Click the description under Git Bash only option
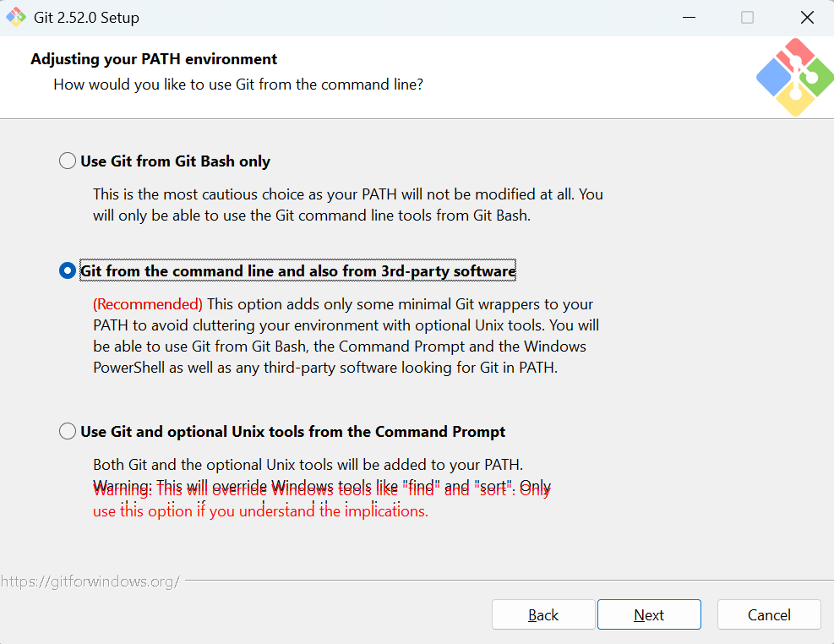 (348, 205)
